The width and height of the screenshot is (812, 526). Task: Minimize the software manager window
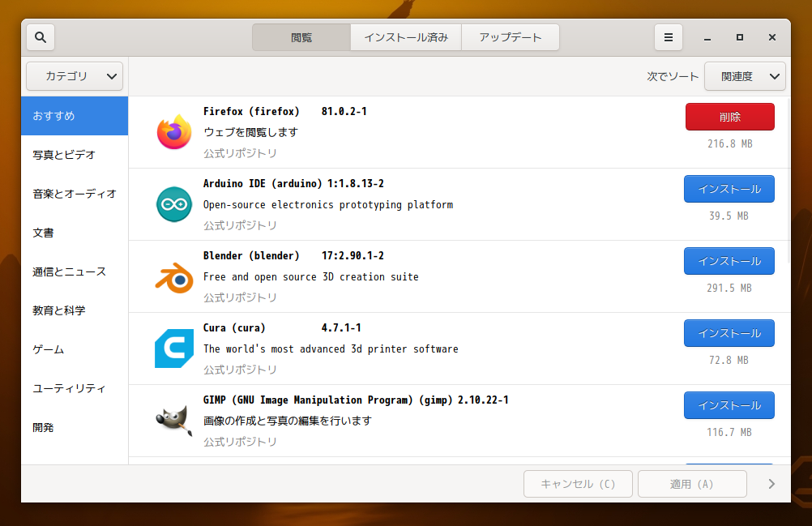[x=707, y=37]
